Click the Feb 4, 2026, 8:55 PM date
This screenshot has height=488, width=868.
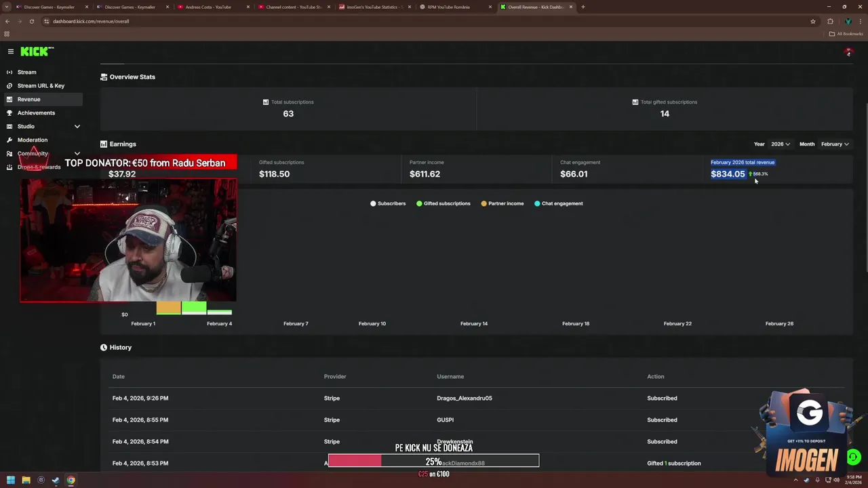140,420
